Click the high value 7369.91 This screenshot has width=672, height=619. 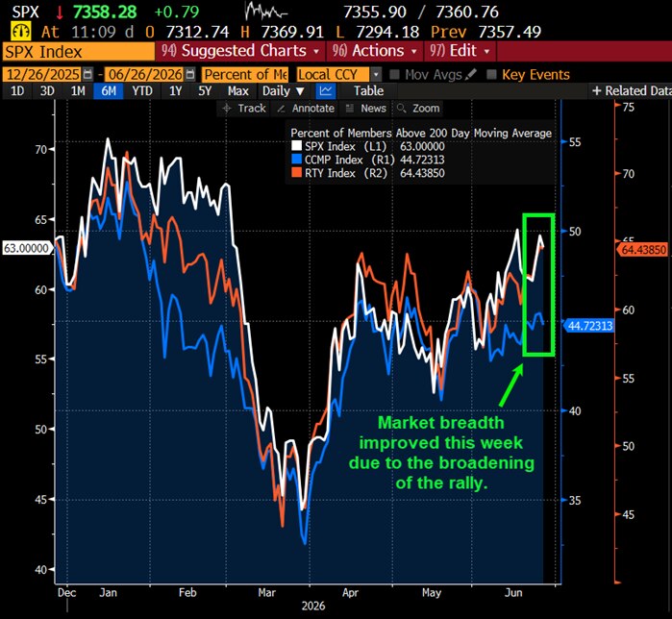(x=292, y=32)
